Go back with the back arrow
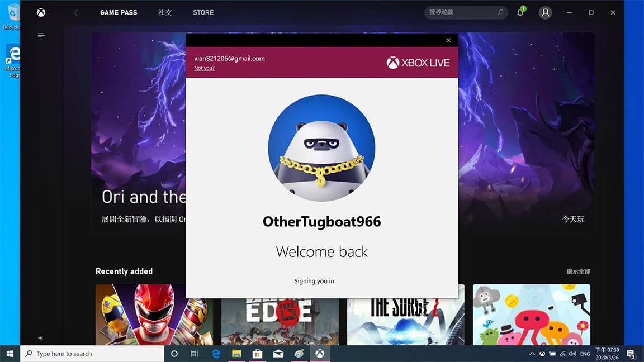 tap(76, 13)
